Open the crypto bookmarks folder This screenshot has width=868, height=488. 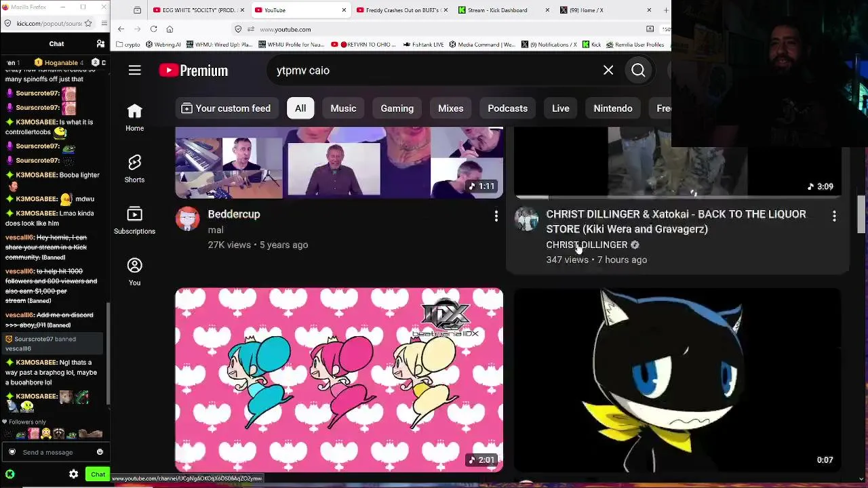[127, 45]
